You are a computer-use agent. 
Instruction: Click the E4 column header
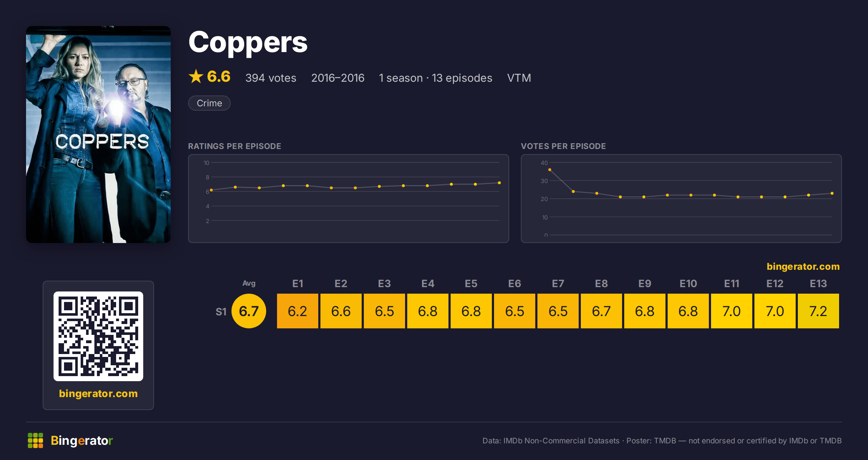428,284
